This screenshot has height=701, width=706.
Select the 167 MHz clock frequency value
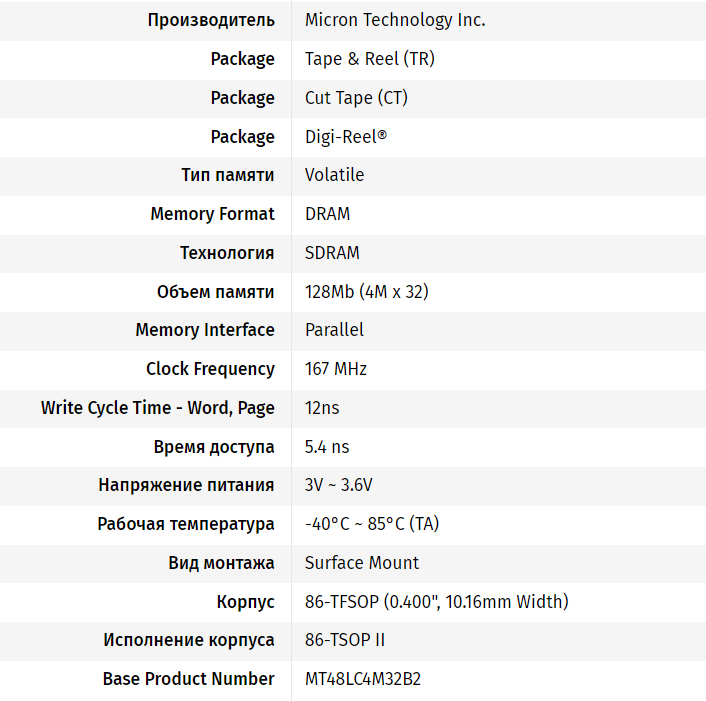click(336, 369)
